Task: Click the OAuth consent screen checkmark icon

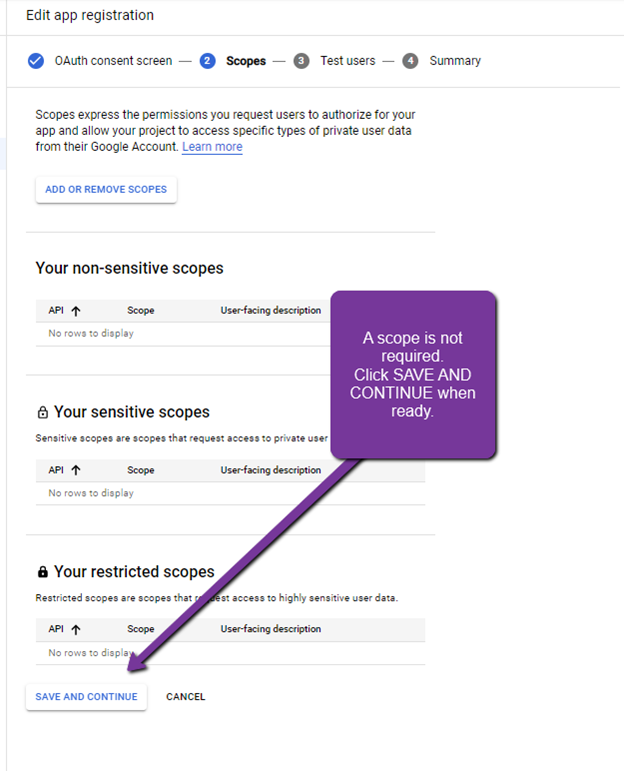Action: 36,61
